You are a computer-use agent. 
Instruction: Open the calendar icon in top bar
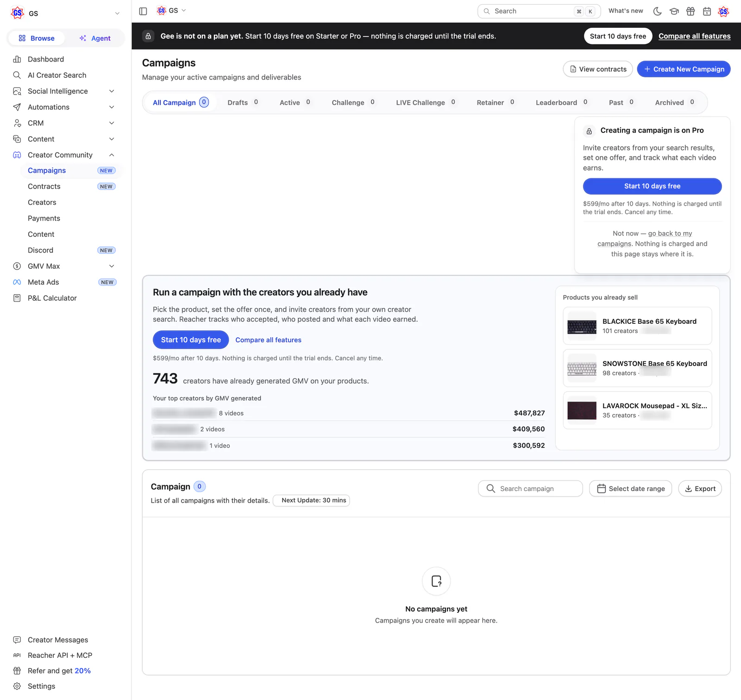tap(707, 11)
